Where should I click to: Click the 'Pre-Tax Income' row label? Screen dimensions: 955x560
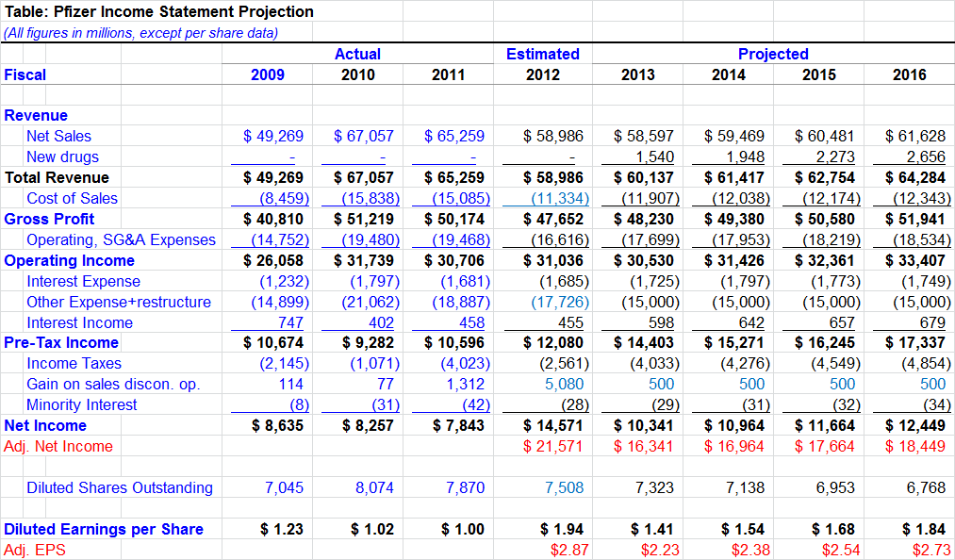(x=61, y=342)
